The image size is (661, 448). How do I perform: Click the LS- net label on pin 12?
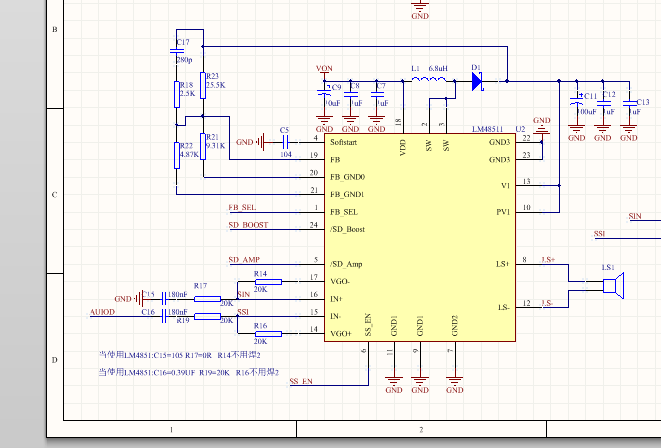pos(547,303)
